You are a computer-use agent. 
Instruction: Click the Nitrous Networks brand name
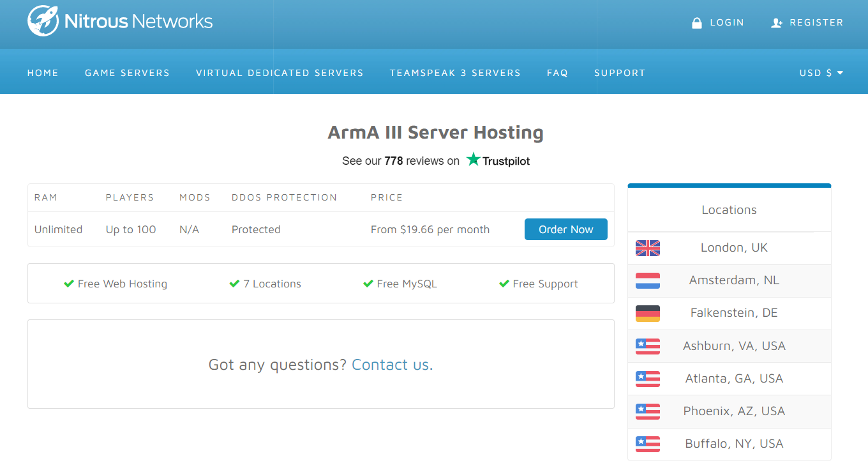[x=138, y=21]
